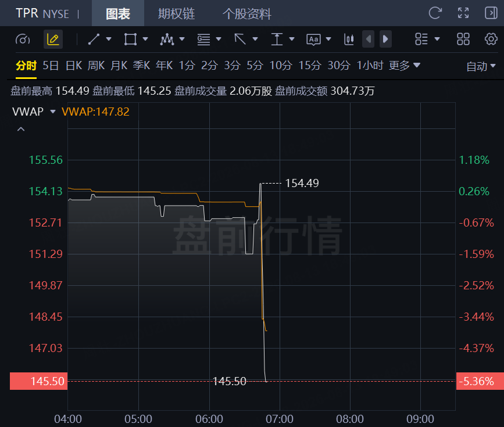The width and height of the screenshot is (504, 427).
Task: Click the candlestick chart type icon
Action: pyautogui.click(x=349, y=39)
